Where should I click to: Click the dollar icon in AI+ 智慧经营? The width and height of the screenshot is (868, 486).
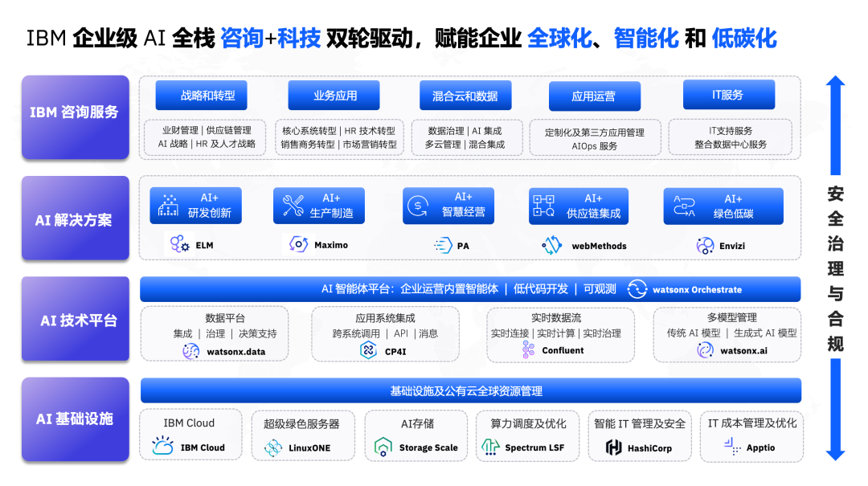pyautogui.click(x=418, y=206)
